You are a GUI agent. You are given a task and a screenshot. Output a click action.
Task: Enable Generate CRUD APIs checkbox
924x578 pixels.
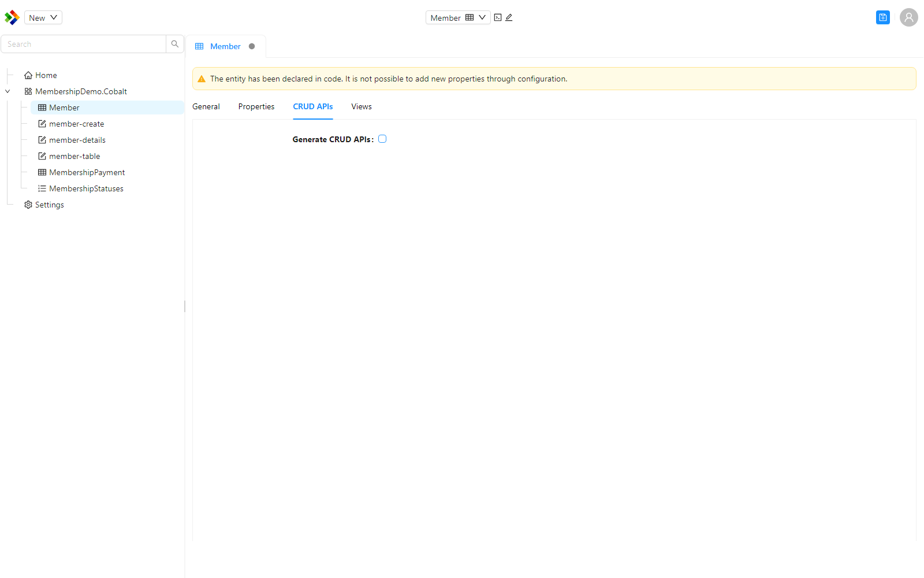coord(382,139)
